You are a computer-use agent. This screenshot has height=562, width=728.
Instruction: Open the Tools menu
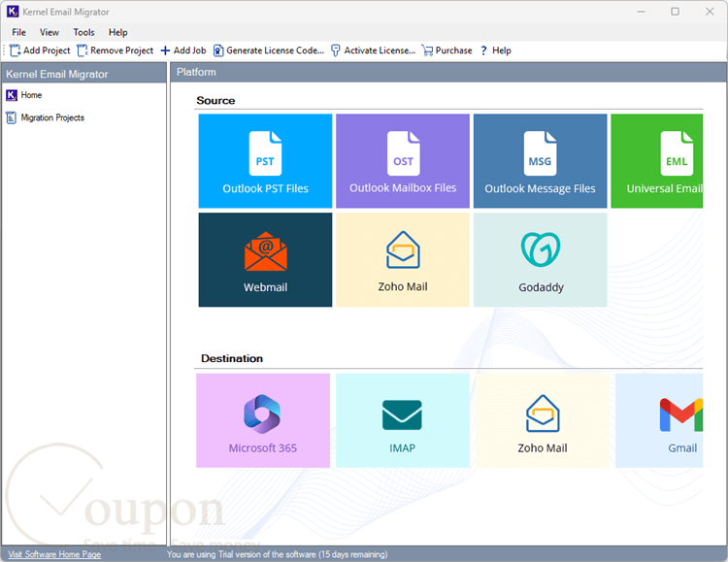pyautogui.click(x=83, y=32)
